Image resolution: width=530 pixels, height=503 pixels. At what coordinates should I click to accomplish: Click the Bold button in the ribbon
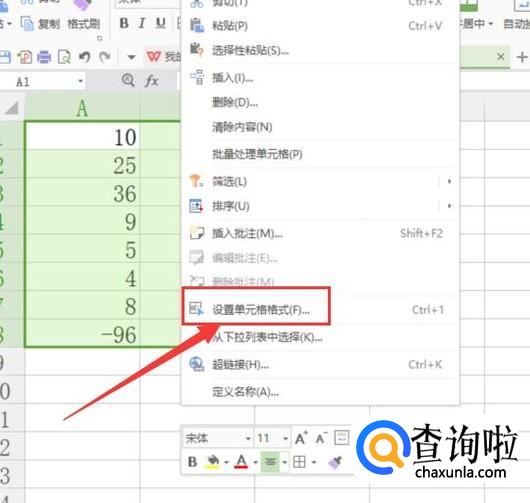(x=124, y=23)
